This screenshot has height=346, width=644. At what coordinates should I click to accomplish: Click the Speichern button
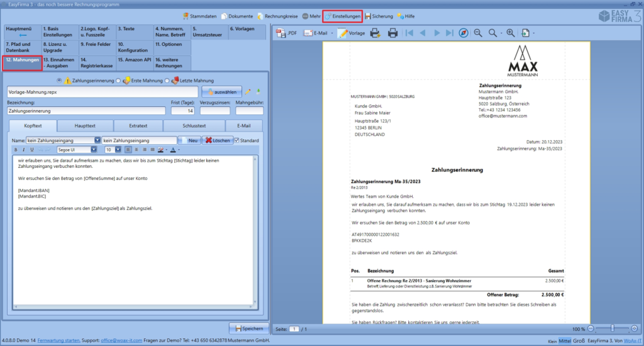click(x=248, y=328)
